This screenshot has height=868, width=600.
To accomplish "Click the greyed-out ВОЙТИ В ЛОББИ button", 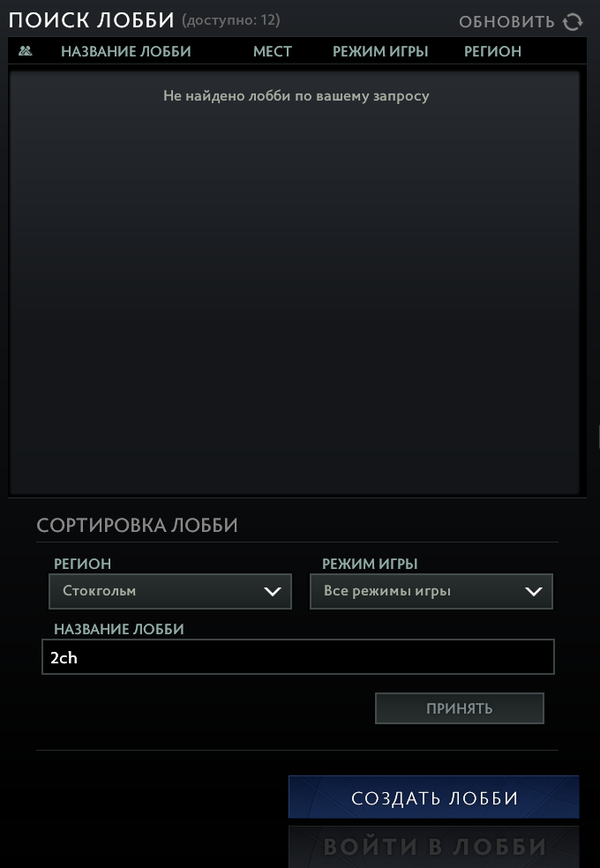I will (434, 847).
